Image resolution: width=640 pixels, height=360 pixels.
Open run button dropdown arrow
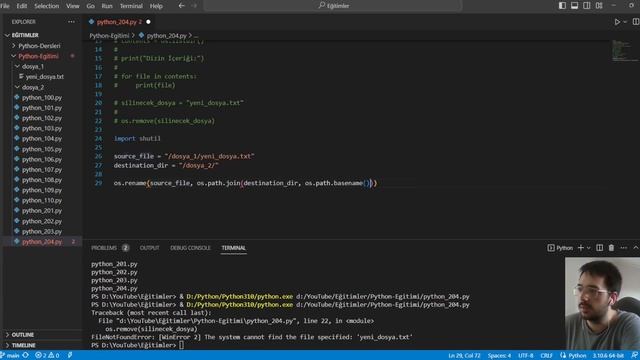625,22
